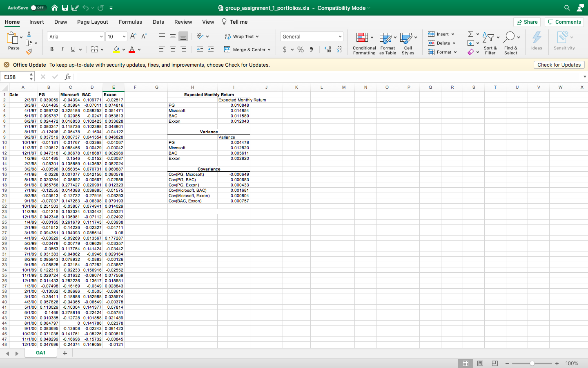Image resolution: width=588 pixels, height=368 pixels.
Task: Open the Data ribbon tab
Action: click(x=158, y=22)
